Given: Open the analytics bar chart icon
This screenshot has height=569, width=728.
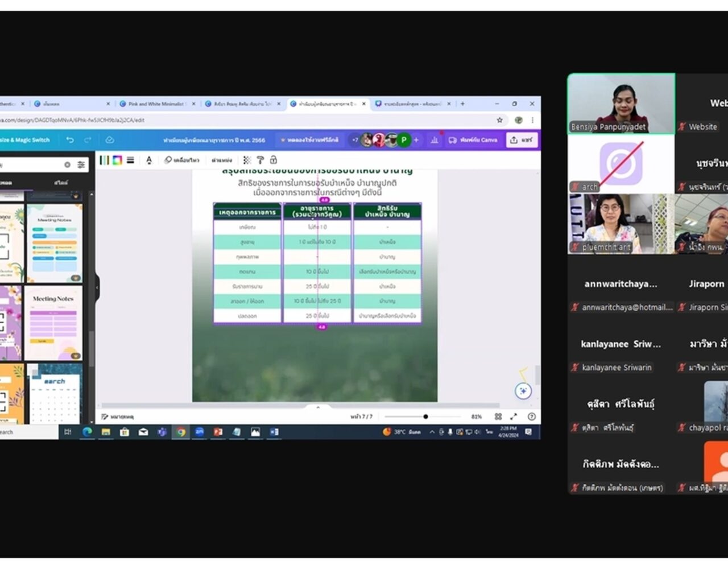Looking at the screenshot, I should tap(435, 140).
